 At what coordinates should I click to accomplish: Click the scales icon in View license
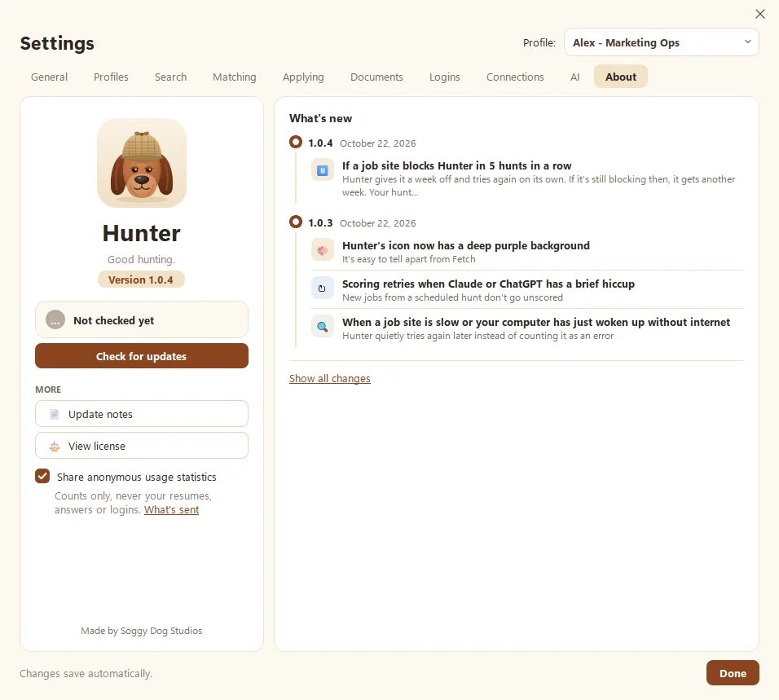click(55, 446)
